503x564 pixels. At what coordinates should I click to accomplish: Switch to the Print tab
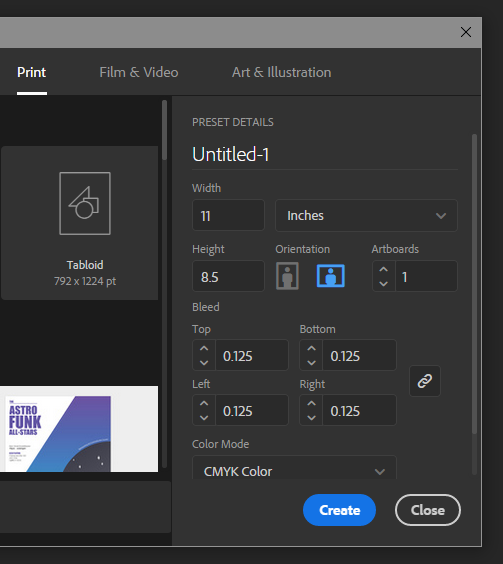tap(32, 73)
